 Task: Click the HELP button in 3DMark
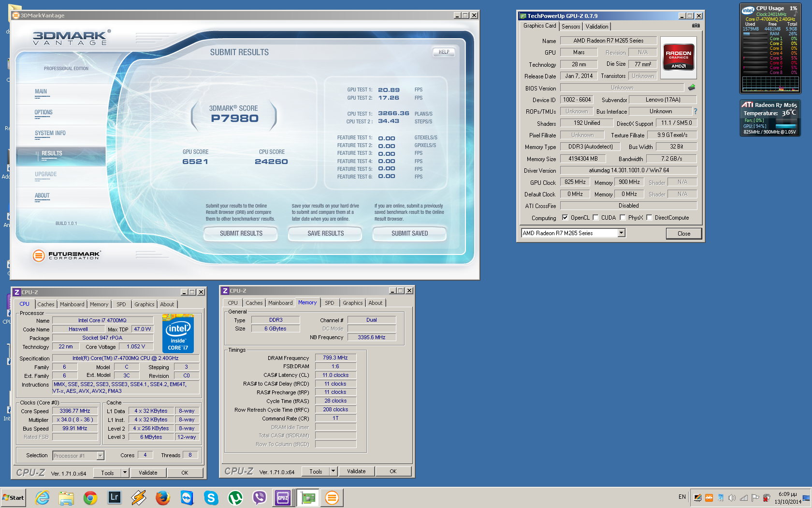[x=444, y=52]
